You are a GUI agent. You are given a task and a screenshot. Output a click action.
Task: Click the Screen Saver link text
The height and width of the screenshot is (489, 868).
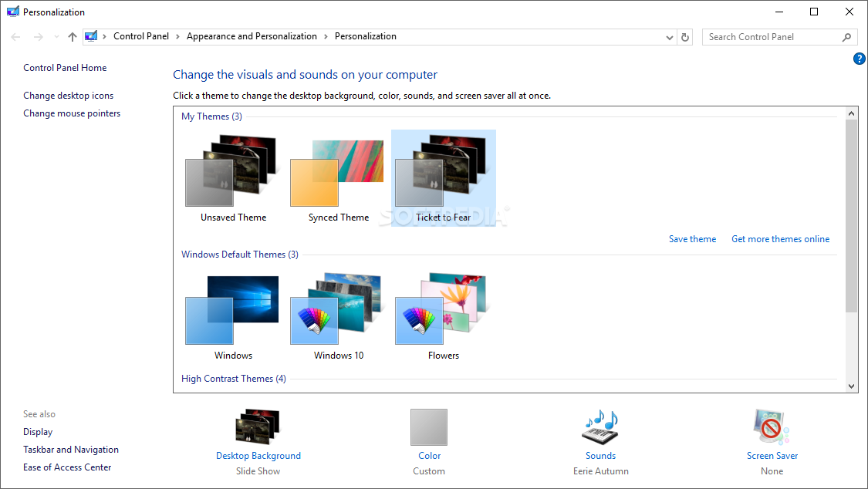click(x=772, y=456)
